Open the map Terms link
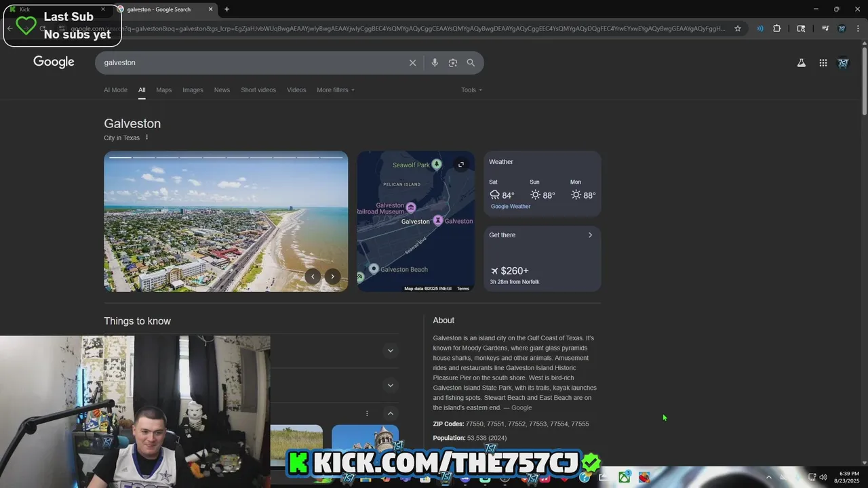Image resolution: width=868 pixels, height=488 pixels. coord(462,289)
